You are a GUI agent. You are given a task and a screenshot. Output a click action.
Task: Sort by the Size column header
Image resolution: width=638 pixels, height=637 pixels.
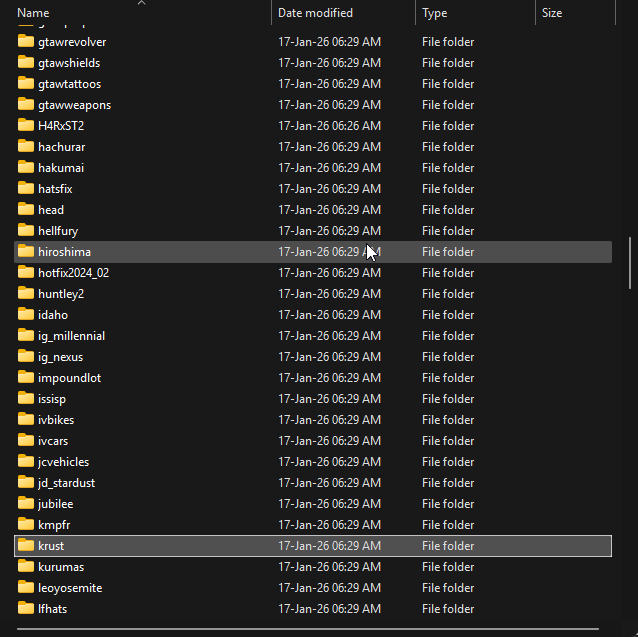pos(552,13)
